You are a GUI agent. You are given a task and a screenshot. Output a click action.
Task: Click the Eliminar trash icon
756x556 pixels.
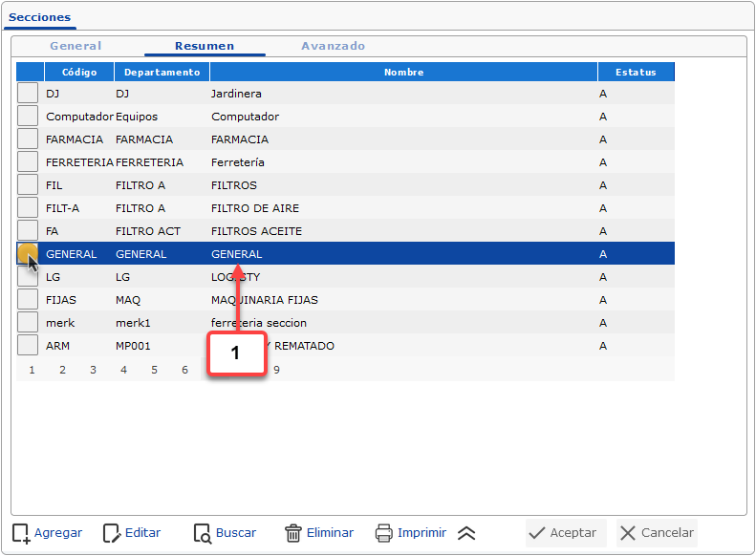pyautogui.click(x=293, y=533)
